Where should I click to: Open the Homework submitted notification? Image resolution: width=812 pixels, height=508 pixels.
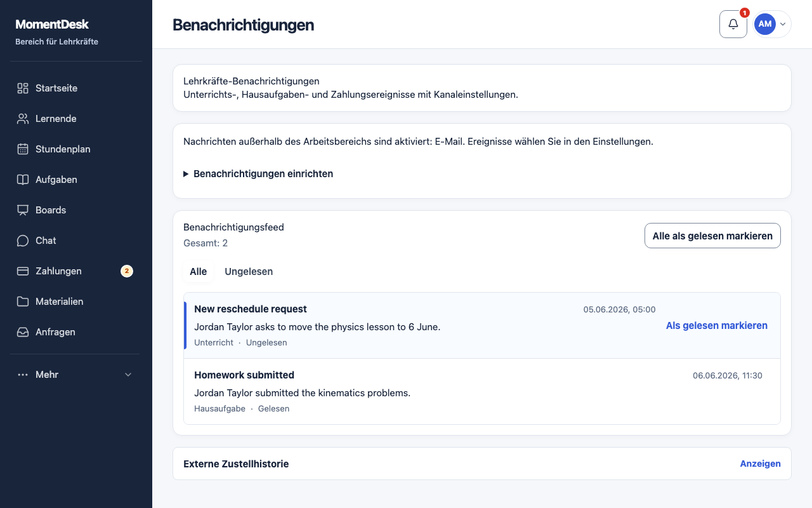click(x=482, y=392)
